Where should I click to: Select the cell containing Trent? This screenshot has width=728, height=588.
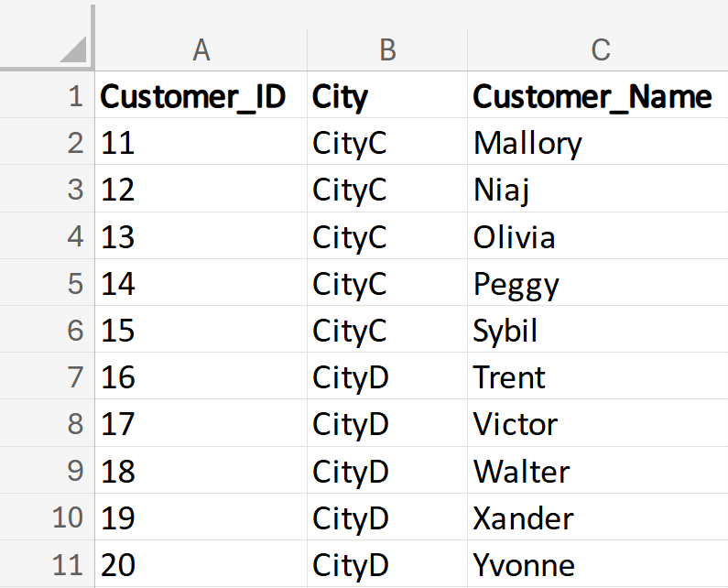[x=509, y=377]
